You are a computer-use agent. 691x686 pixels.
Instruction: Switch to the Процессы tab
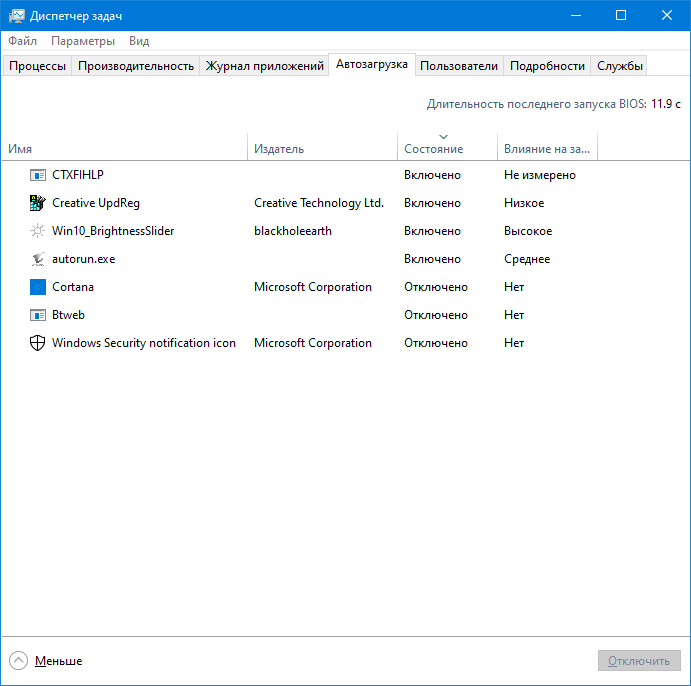[37, 66]
